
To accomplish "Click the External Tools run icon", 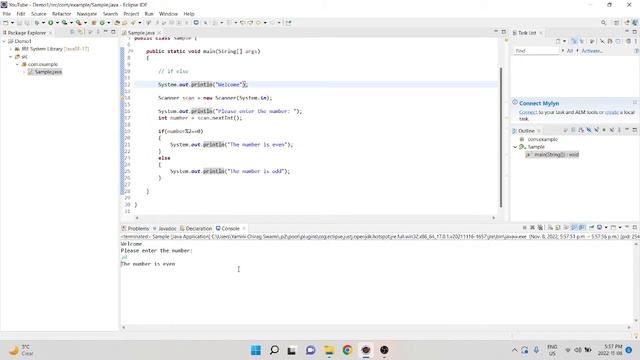I will tap(78, 23).
